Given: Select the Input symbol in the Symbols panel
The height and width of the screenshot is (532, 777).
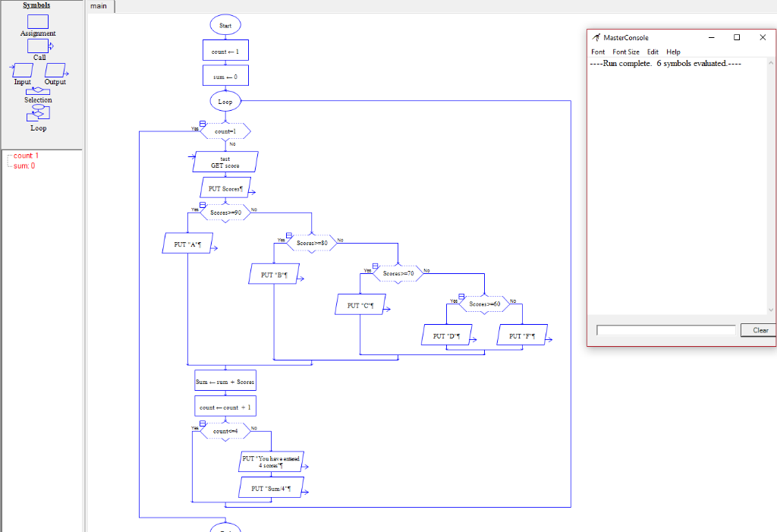Looking at the screenshot, I should [21, 70].
